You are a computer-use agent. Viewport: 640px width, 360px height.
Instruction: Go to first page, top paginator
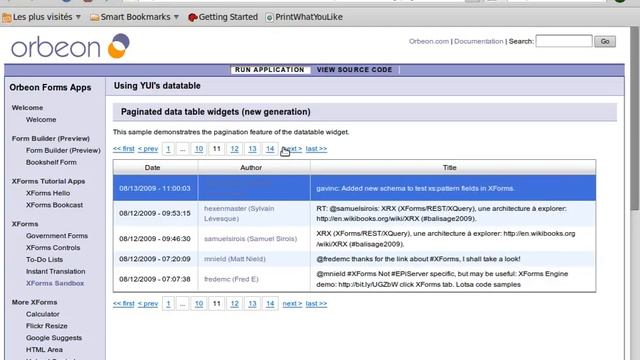point(124,149)
